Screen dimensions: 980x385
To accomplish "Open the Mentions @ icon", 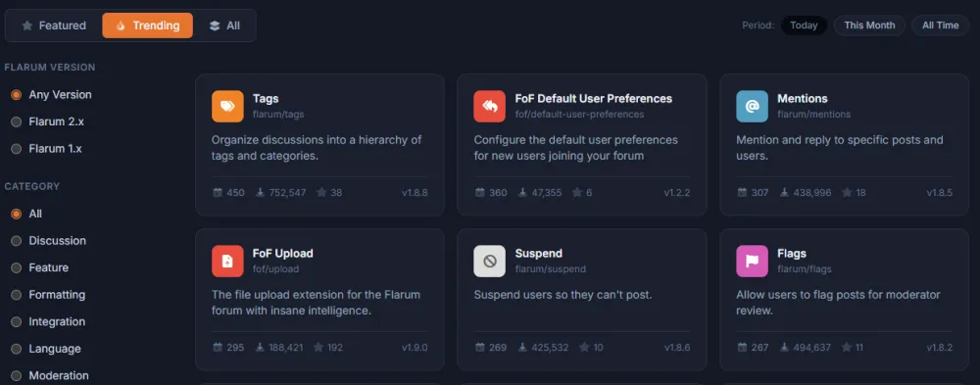I will pos(752,106).
